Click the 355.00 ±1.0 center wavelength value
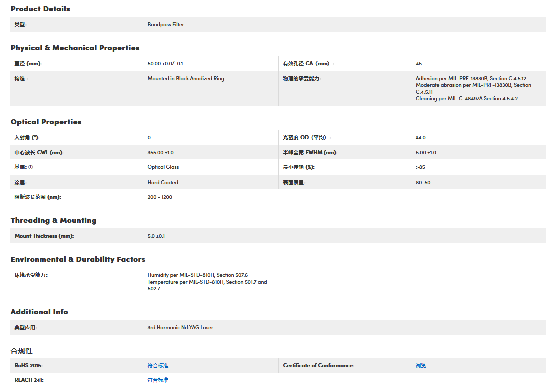The image size is (553, 392). (160, 153)
